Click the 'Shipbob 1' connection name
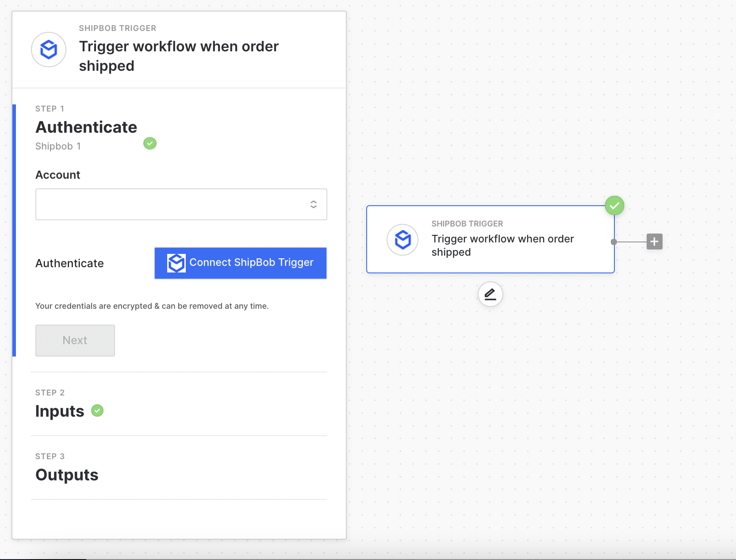Screen dimensions: 736x560 pos(58,146)
